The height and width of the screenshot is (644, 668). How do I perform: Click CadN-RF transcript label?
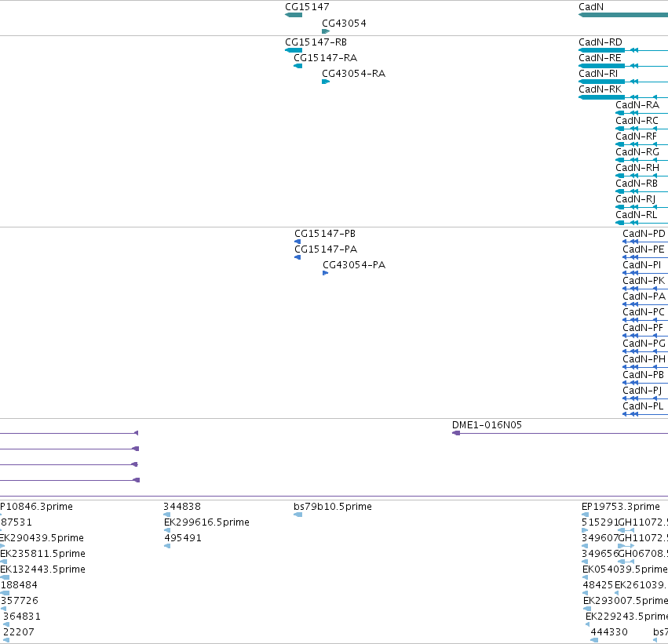coord(636,136)
